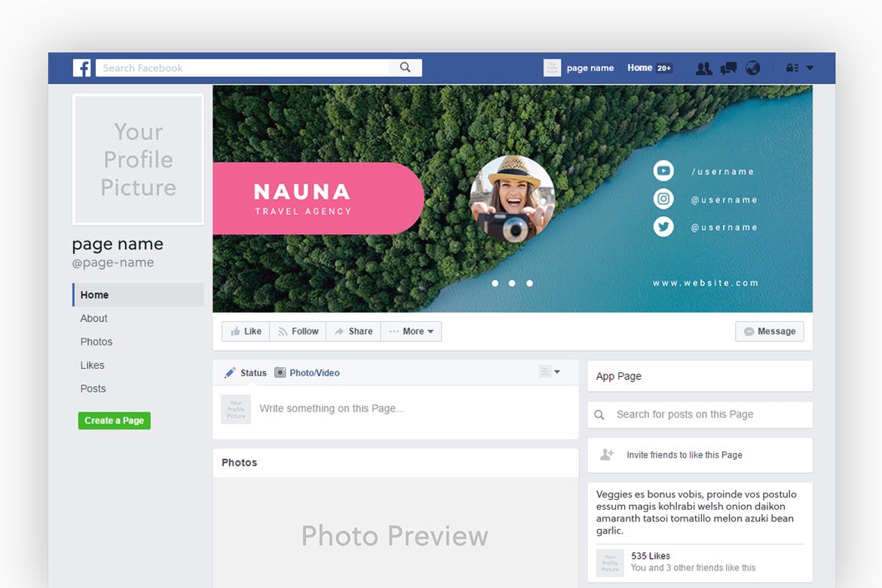The width and height of the screenshot is (882, 588).
Task: Click the 535 Likes indicator
Action: tap(650, 556)
